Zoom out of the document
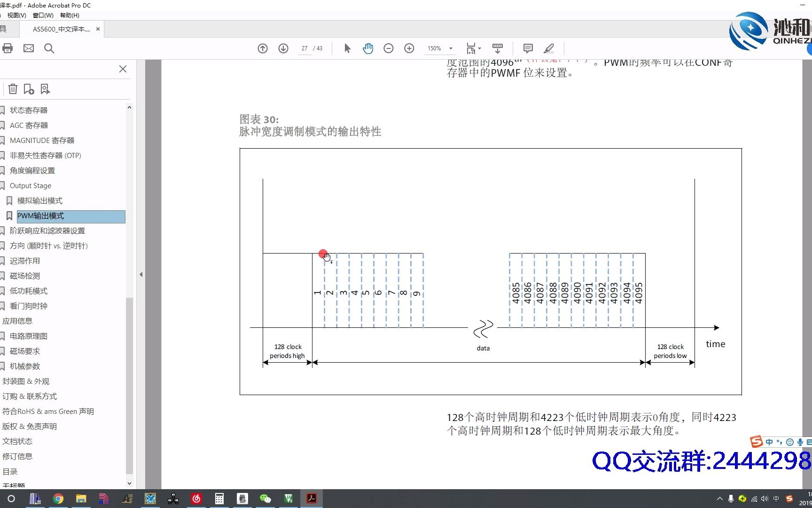 (389, 48)
